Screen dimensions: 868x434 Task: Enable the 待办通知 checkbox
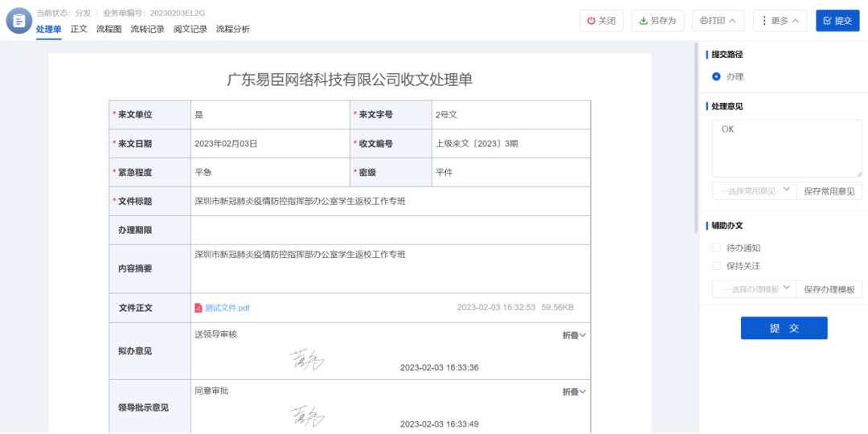pyautogui.click(x=716, y=248)
